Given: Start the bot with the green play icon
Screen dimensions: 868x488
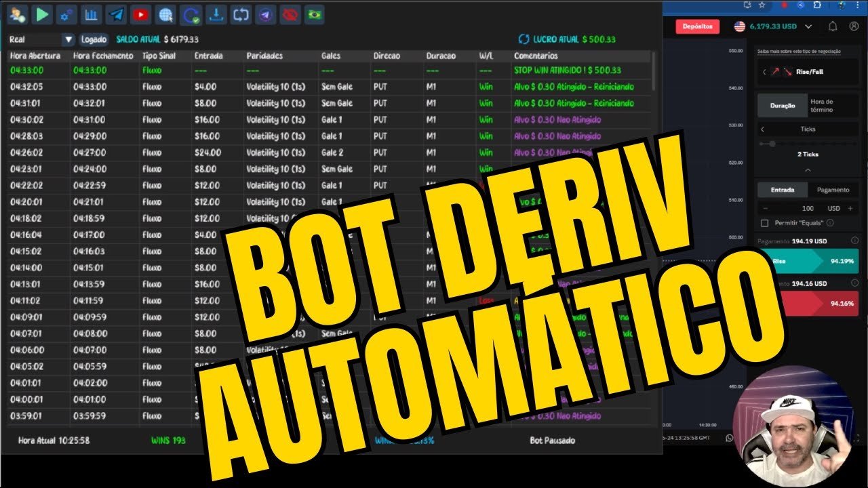Looking at the screenshot, I should click(42, 14).
